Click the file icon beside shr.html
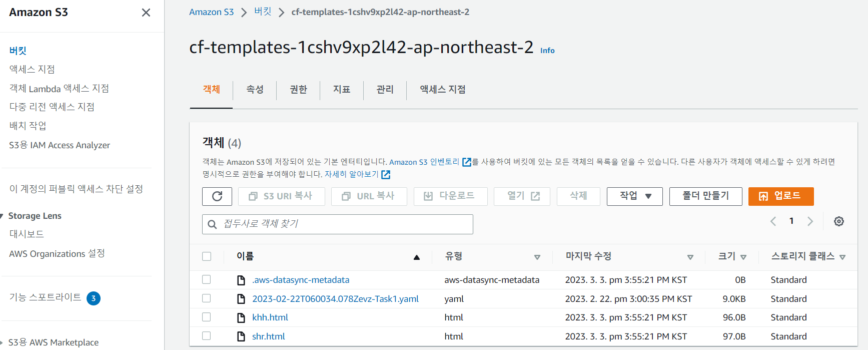Screen dimensions: 868x350 [x=241, y=336]
